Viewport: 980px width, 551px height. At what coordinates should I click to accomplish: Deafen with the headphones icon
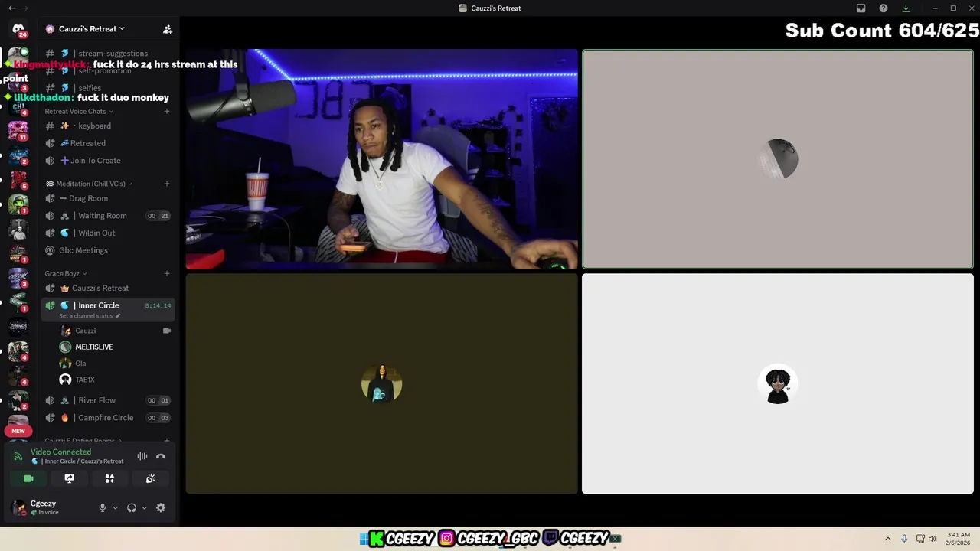click(x=132, y=507)
